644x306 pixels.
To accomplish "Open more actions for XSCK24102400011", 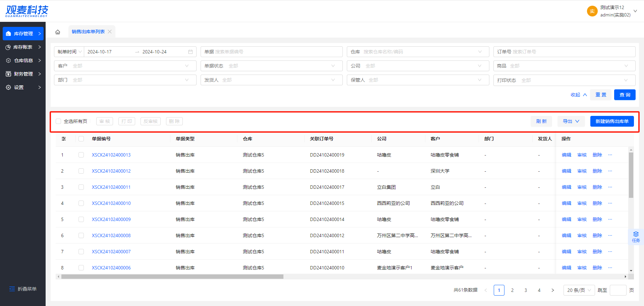I will (x=610, y=187).
